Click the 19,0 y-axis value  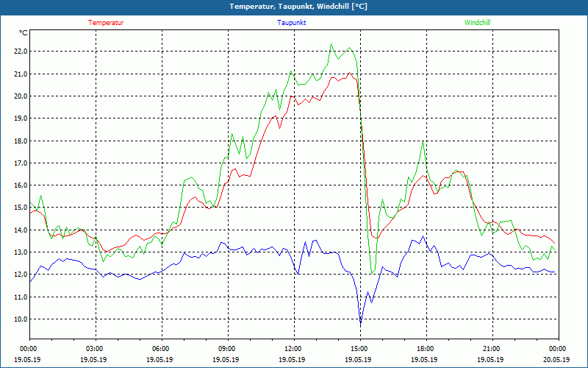pyautogui.click(x=21, y=118)
